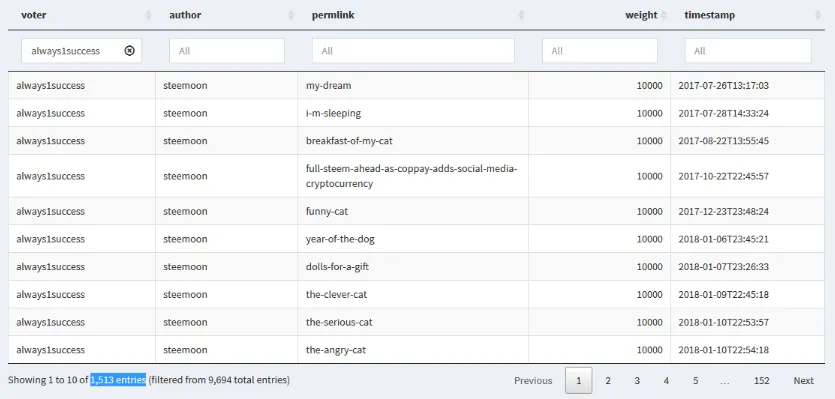Sort table by author column arrows
The width and height of the screenshot is (835, 399).
(291, 15)
